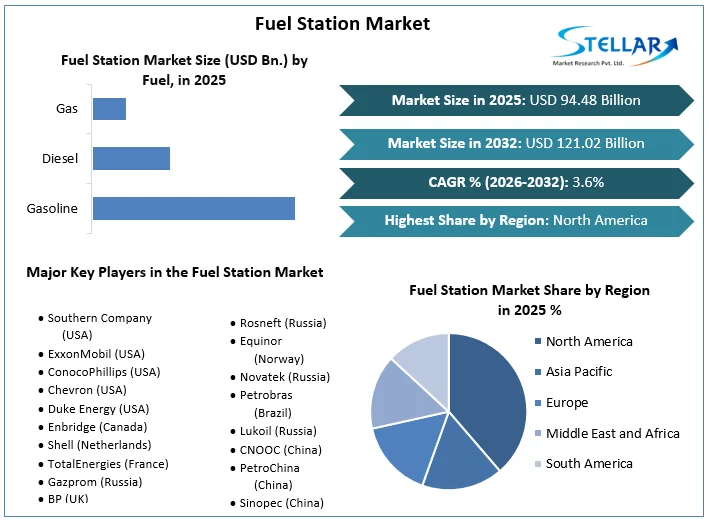Click the Market Share by Region chart title
The width and height of the screenshot is (709, 521).
coord(529,300)
